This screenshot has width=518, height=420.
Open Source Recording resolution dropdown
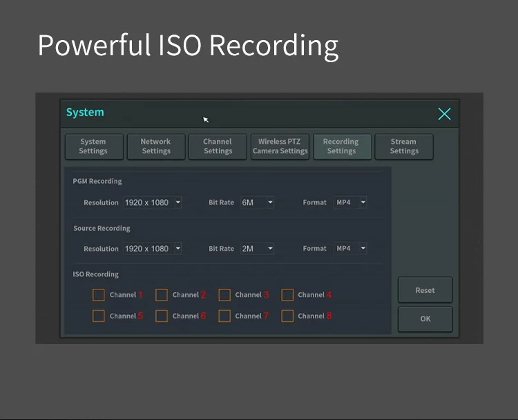tap(153, 249)
